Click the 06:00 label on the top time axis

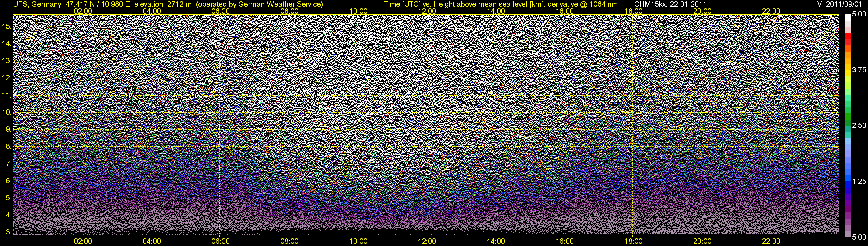pyautogui.click(x=221, y=11)
